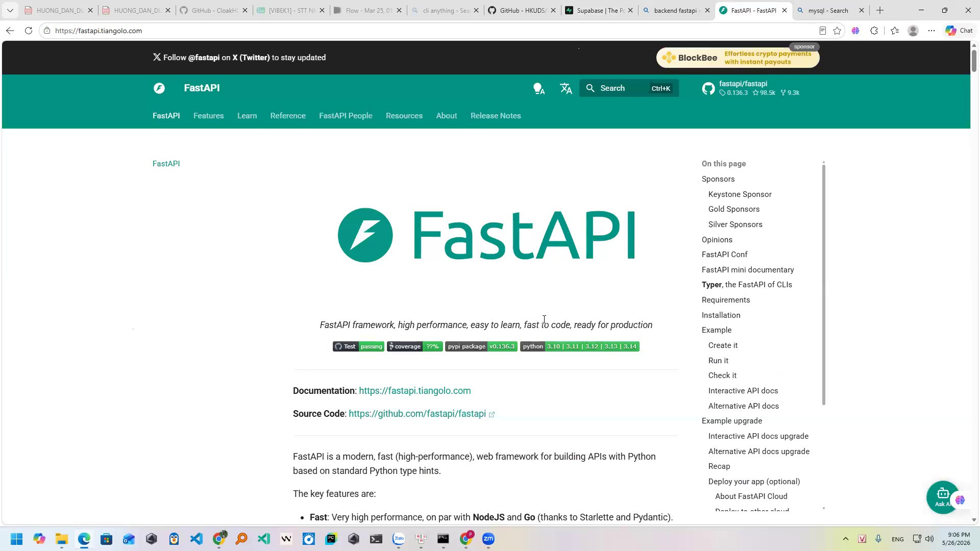
Task: Open the Copilot Chat sidebar button
Action: 959,31
